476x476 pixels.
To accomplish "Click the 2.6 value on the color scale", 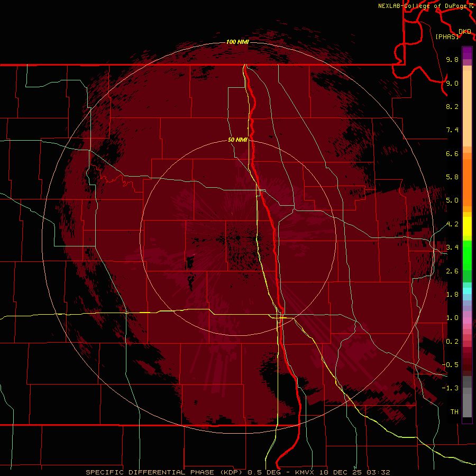I will click(x=452, y=271).
